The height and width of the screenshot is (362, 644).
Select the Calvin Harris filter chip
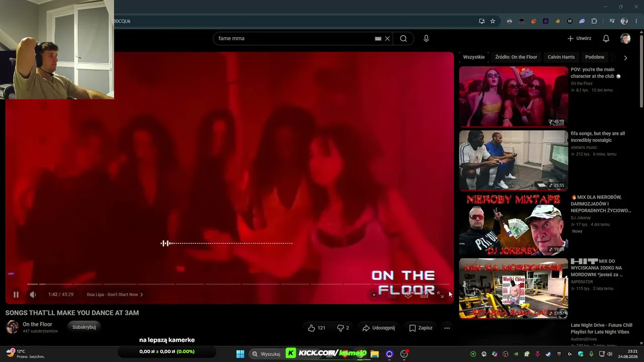tap(561, 57)
